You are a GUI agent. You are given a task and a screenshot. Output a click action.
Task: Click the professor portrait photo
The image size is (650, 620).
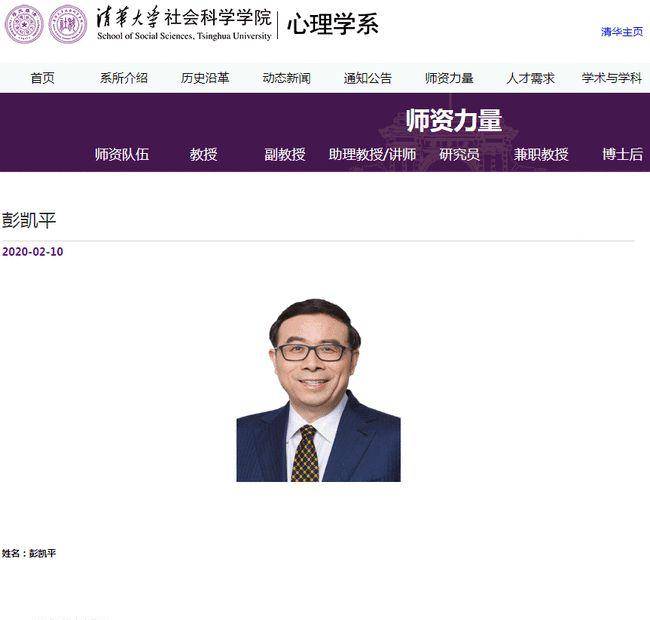318,390
